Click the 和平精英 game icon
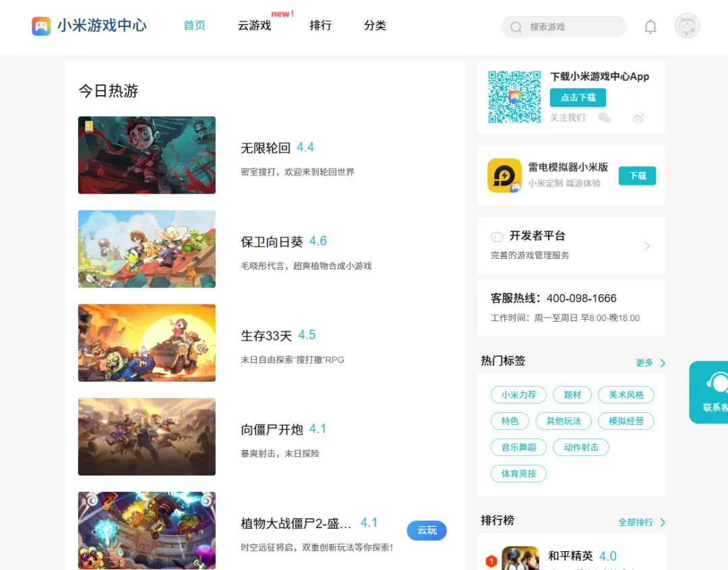The height and width of the screenshot is (570, 728). point(520,558)
